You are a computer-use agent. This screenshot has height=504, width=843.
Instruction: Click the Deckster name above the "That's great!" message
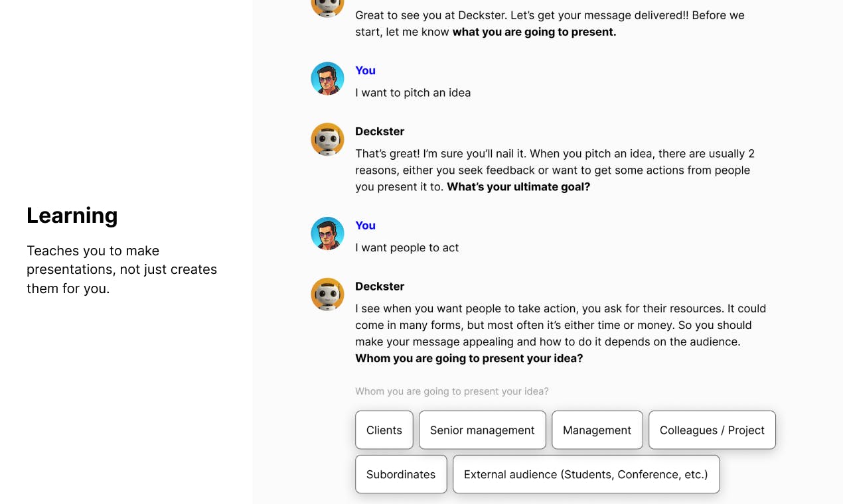point(380,131)
